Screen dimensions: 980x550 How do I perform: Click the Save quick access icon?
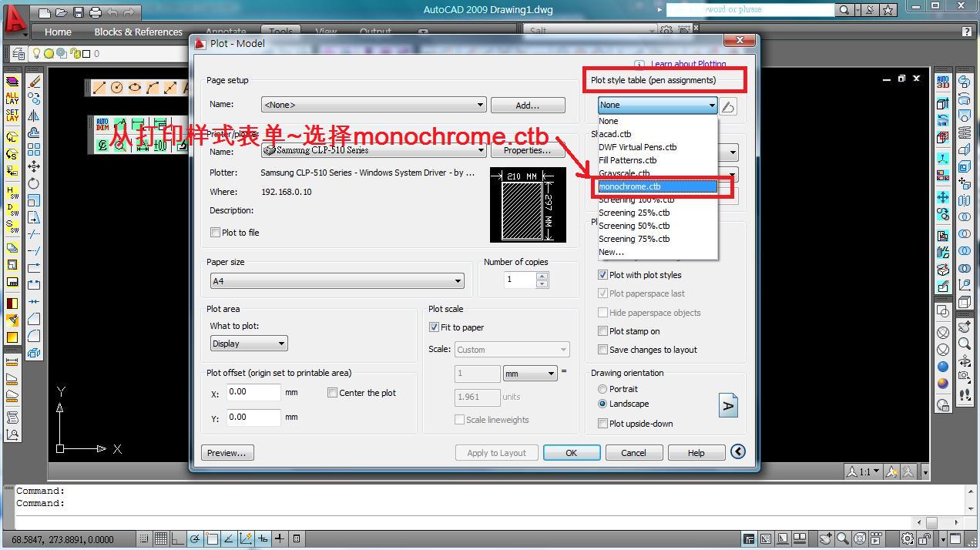click(x=78, y=12)
